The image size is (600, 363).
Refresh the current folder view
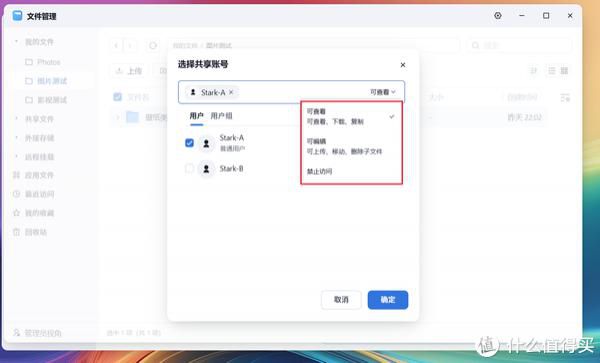[x=153, y=46]
